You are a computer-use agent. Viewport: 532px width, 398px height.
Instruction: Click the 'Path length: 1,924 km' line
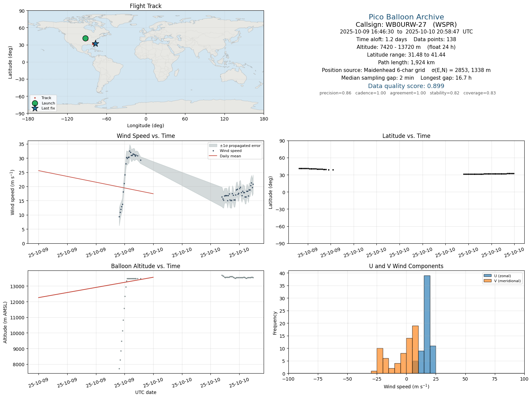coord(406,63)
